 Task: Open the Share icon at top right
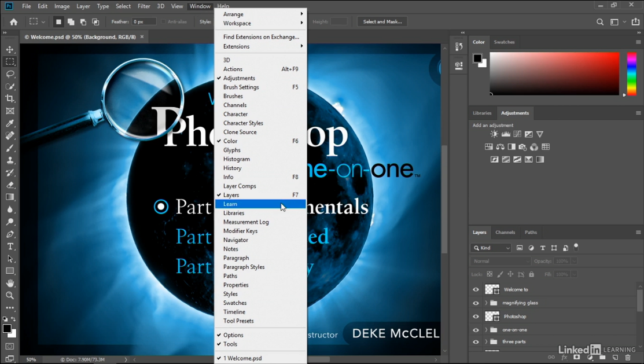(635, 22)
